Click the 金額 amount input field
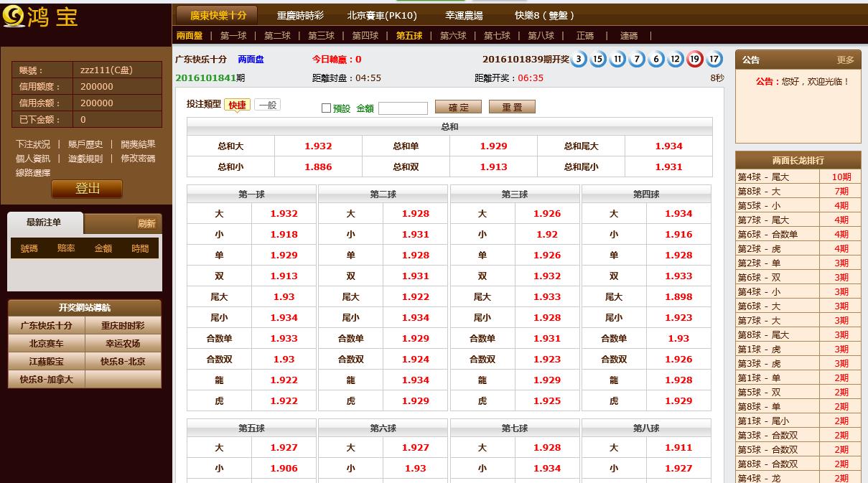 (x=403, y=108)
